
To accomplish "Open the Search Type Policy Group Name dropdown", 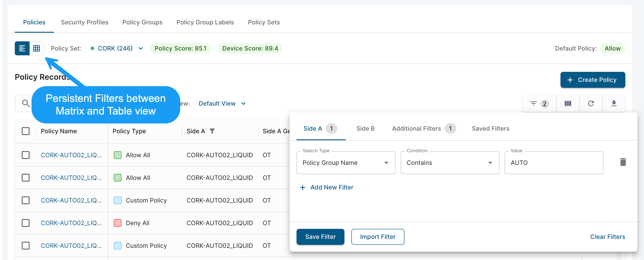I will 345,163.
